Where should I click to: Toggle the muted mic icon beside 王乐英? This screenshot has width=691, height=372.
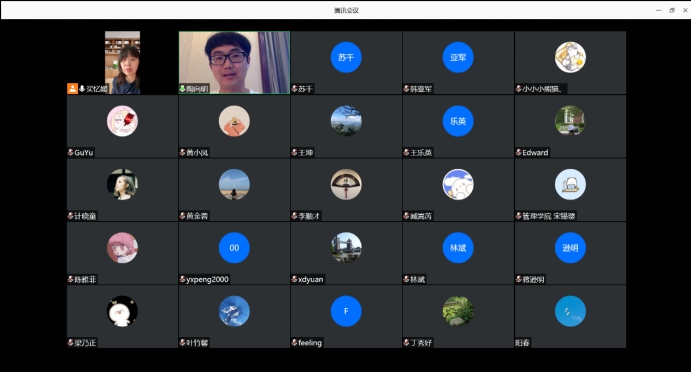406,153
